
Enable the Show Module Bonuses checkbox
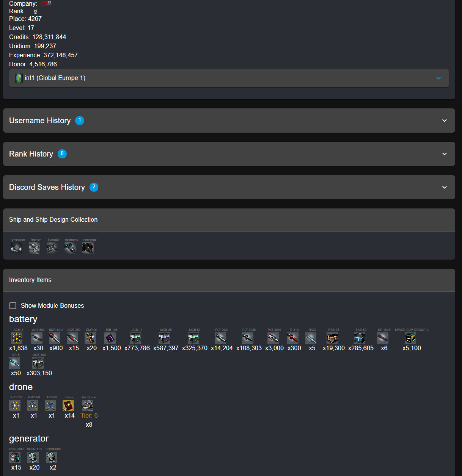pos(13,306)
